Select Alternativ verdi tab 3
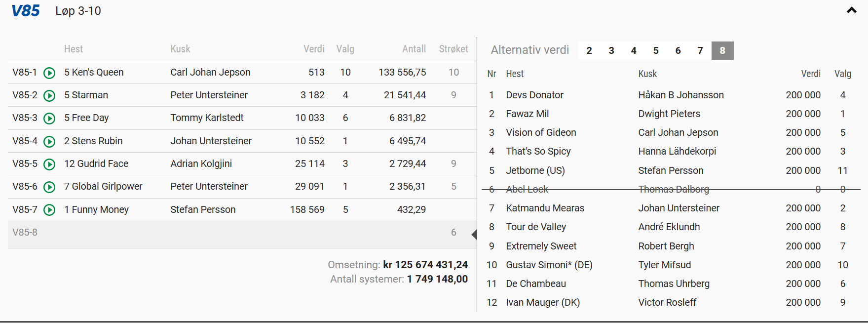The image size is (868, 325). (611, 51)
